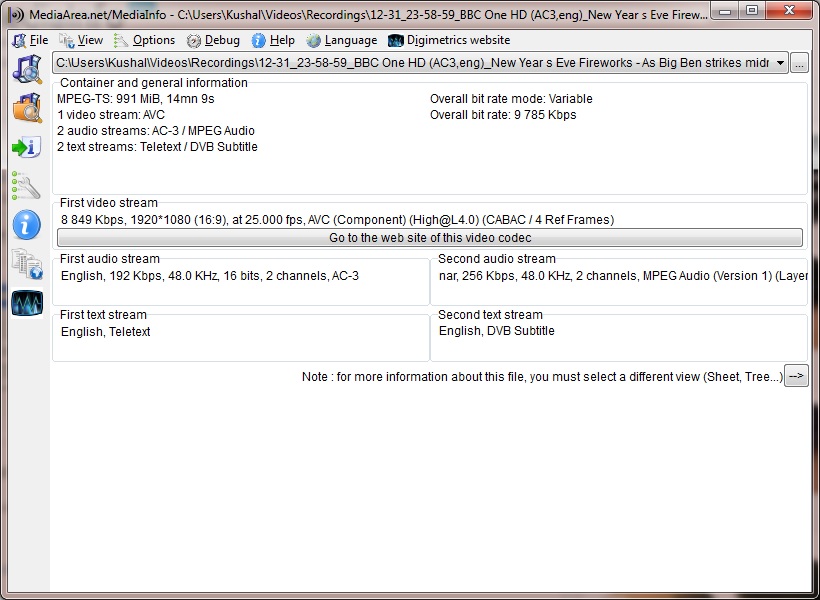Open the View menu
The width and height of the screenshot is (820, 600).
click(x=81, y=40)
